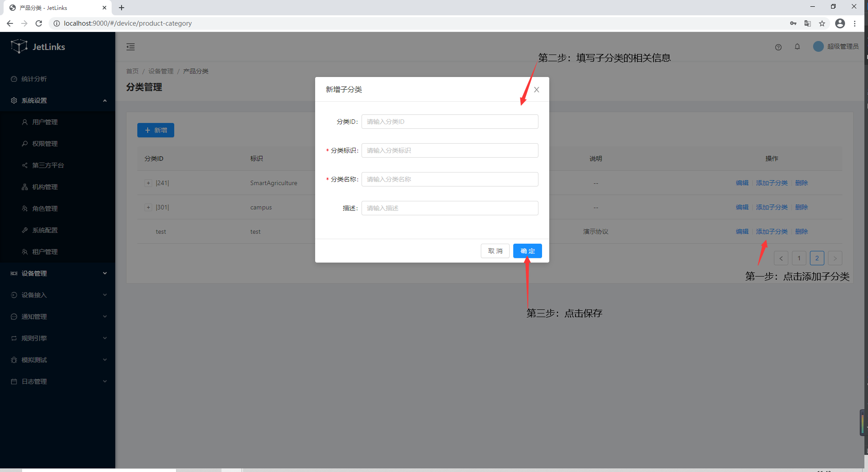The image size is (868, 472).
Task: Open saved password key icon
Action: 793,23
